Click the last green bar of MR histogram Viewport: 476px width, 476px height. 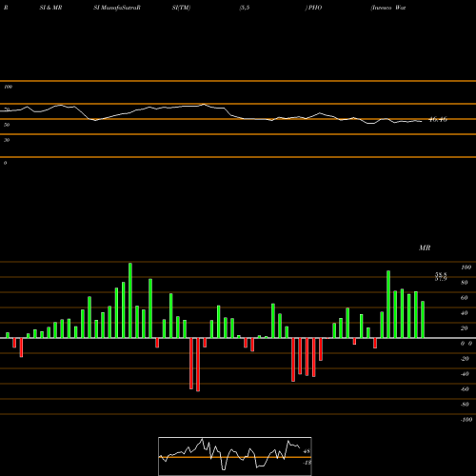[x=423, y=319]
